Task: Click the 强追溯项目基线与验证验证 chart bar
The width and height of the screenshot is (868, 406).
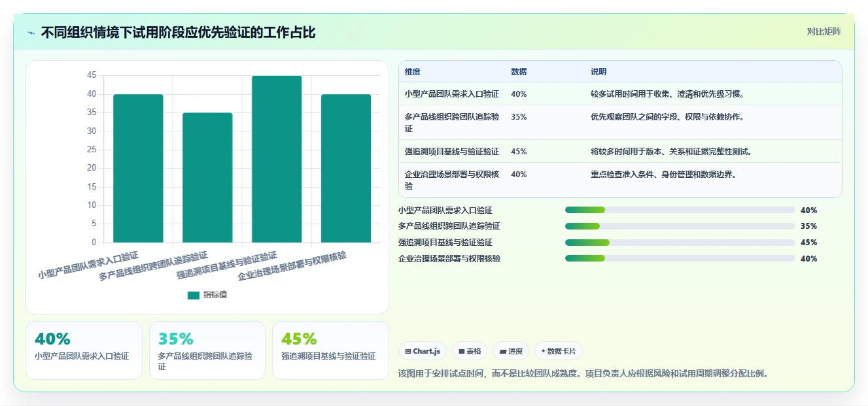Action: [277, 159]
